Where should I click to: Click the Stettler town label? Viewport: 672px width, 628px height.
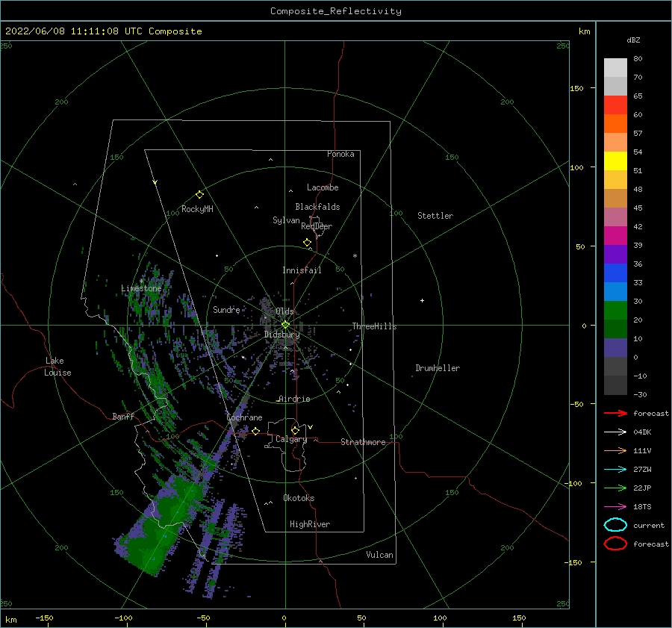tap(435, 216)
